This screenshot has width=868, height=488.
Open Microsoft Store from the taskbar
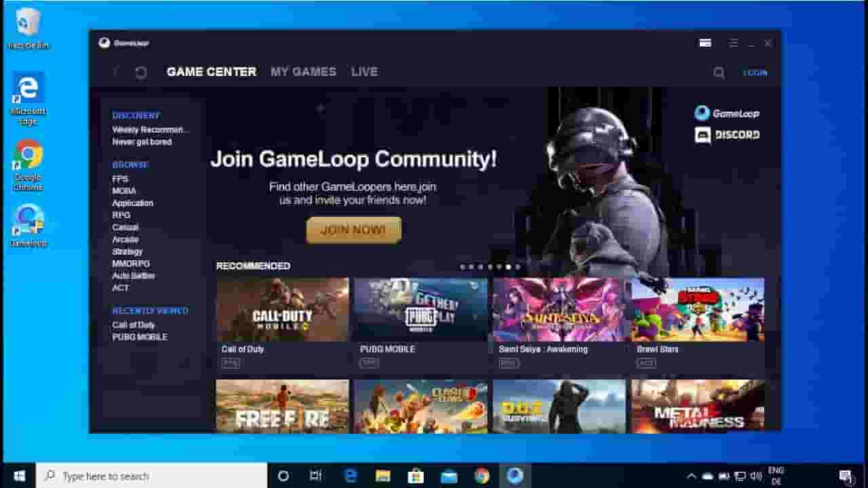pyautogui.click(x=416, y=476)
